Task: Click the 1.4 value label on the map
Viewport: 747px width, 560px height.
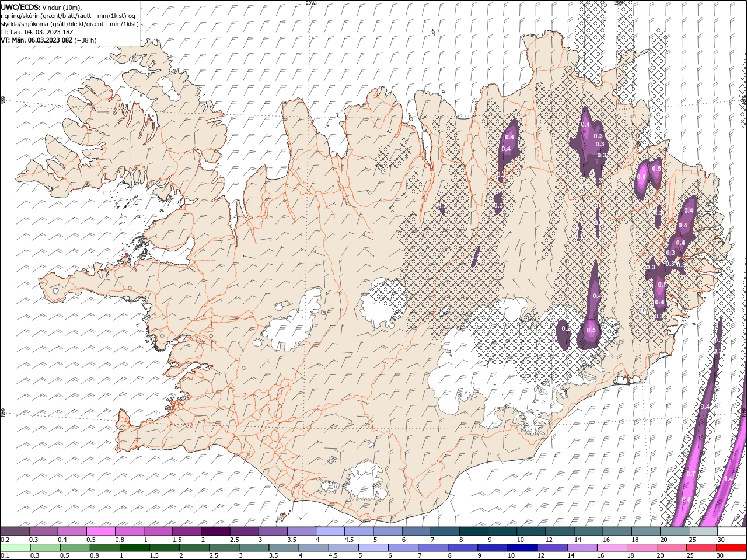Action: point(728,478)
